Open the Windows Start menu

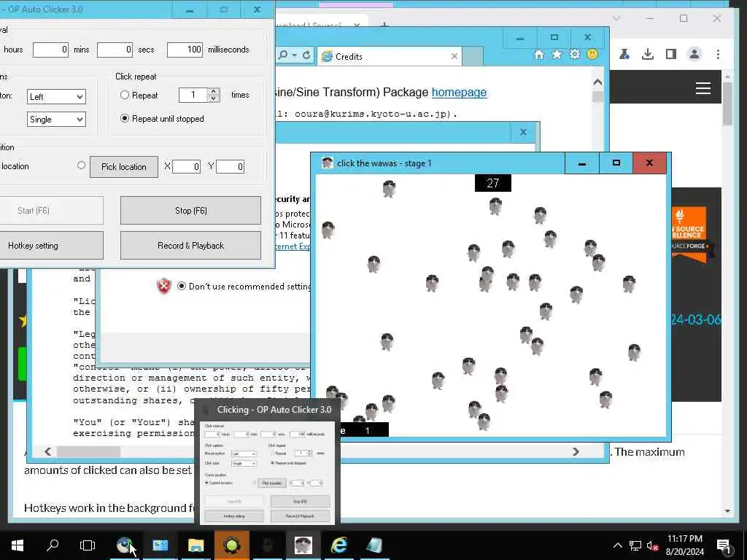click(18, 545)
